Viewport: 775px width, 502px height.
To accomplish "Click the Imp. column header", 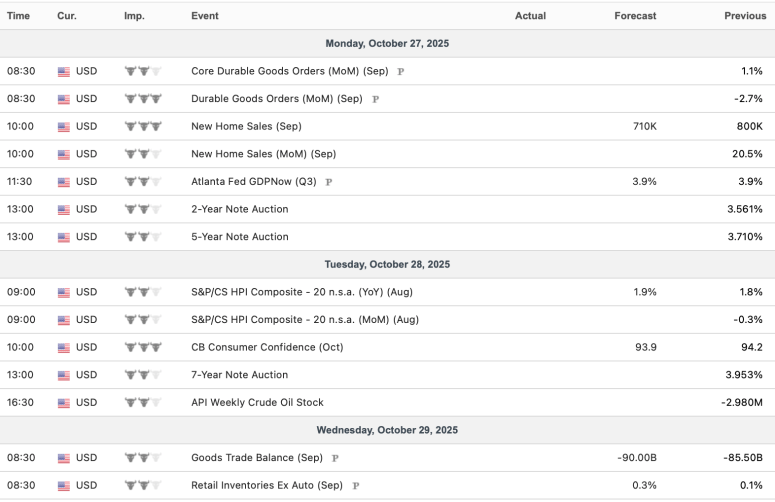I will coord(134,16).
